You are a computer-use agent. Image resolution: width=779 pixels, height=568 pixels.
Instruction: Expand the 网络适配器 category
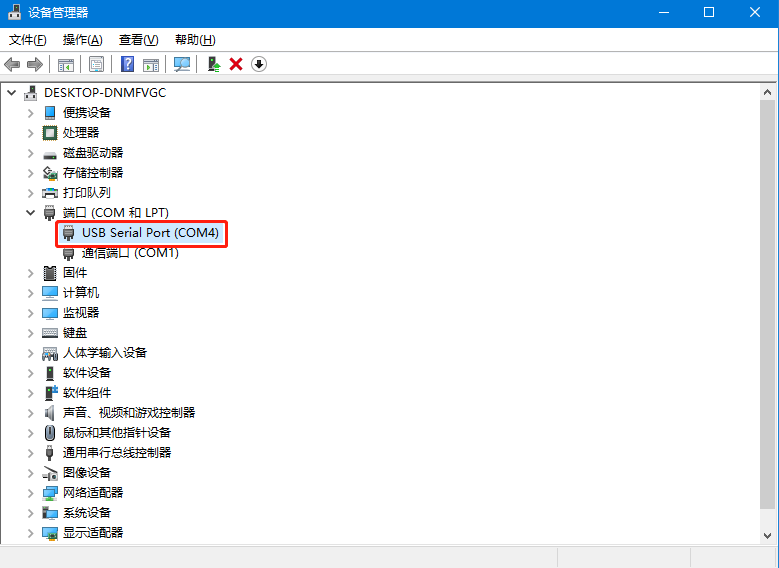pyautogui.click(x=30, y=493)
